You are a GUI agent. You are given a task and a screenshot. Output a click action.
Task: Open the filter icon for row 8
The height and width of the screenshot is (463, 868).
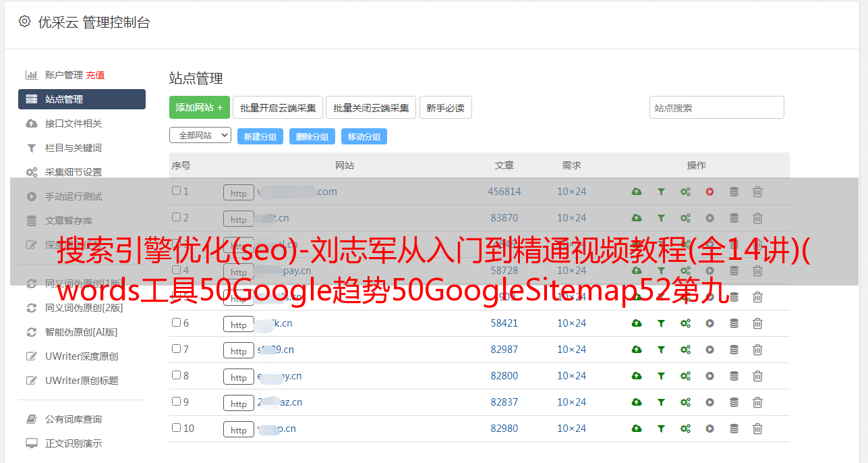pos(661,376)
